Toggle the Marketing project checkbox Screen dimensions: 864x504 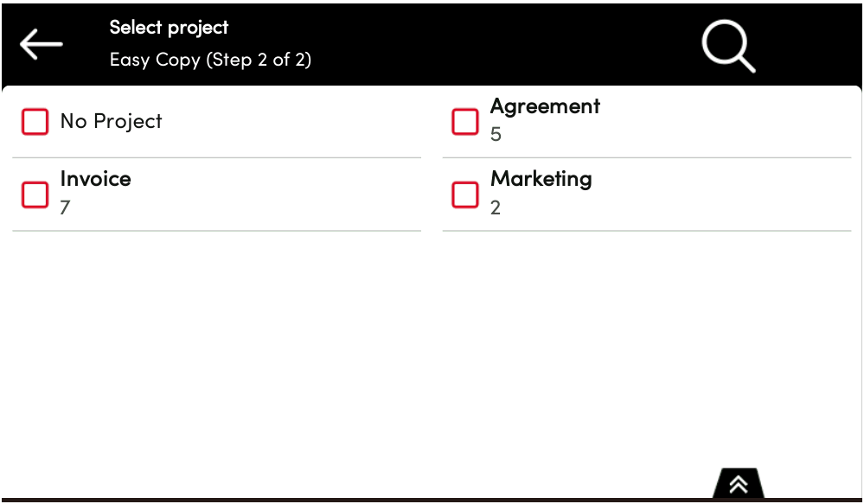[x=465, y=195]
